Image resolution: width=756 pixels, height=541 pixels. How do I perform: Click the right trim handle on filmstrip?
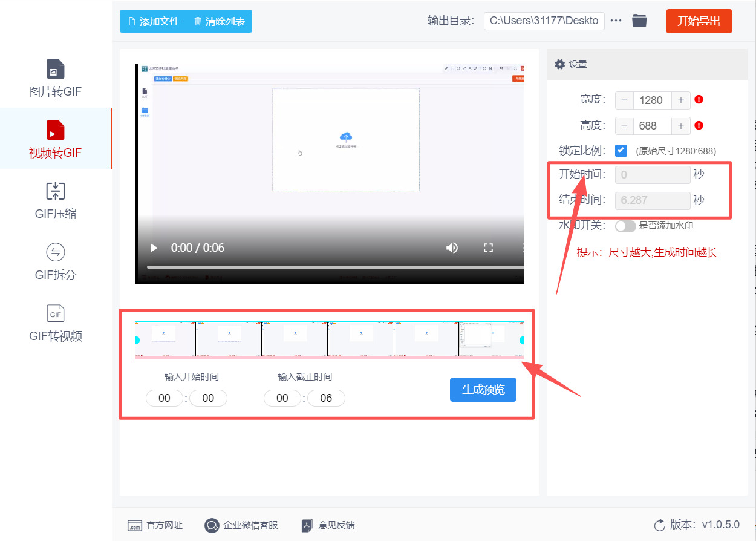click(522, 340)
